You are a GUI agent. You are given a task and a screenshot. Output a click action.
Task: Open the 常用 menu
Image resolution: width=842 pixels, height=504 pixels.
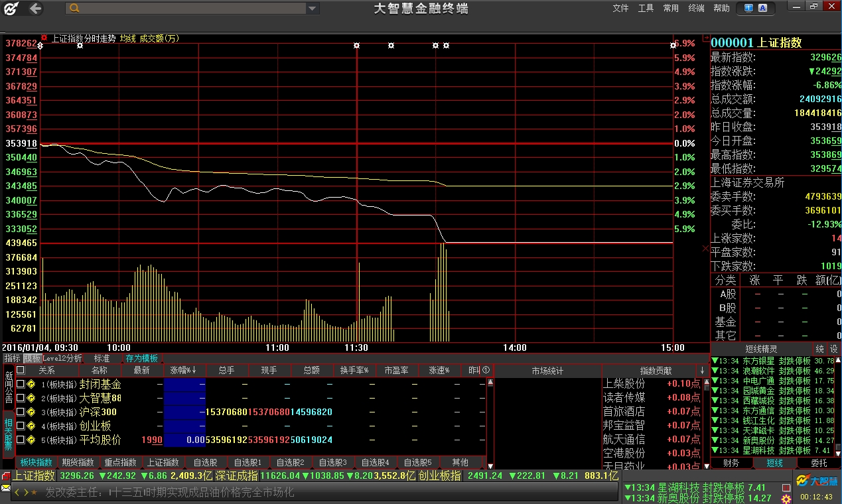point(671,8)
